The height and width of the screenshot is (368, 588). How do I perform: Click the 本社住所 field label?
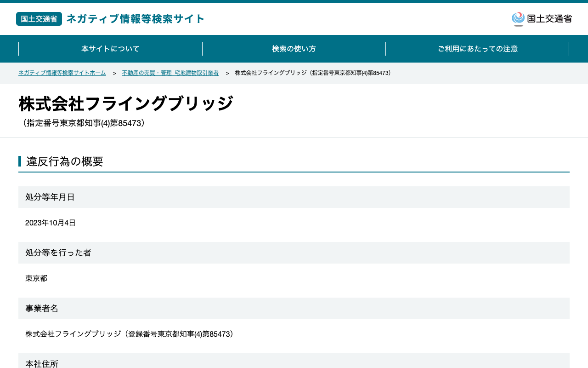click(x=42, y=363)
